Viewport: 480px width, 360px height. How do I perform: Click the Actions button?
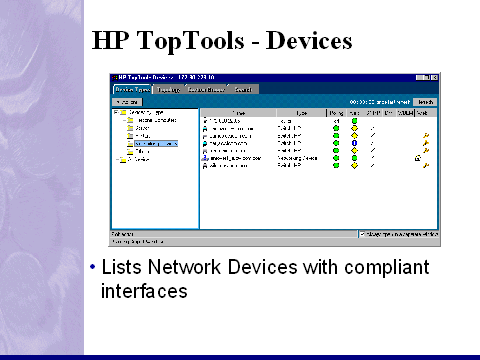click(127, 102)
